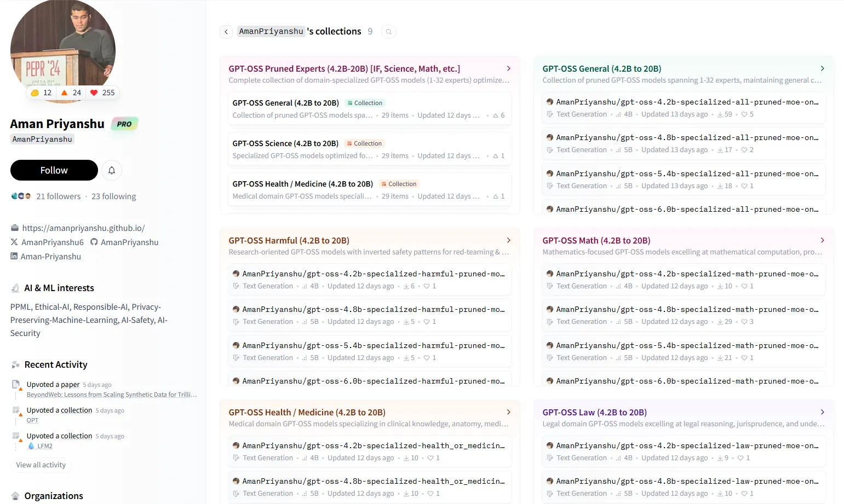This screenshot has width=844, height=504.
Task: Open the OPT collection in Recent Activity
Action: [x=32, y=420]
